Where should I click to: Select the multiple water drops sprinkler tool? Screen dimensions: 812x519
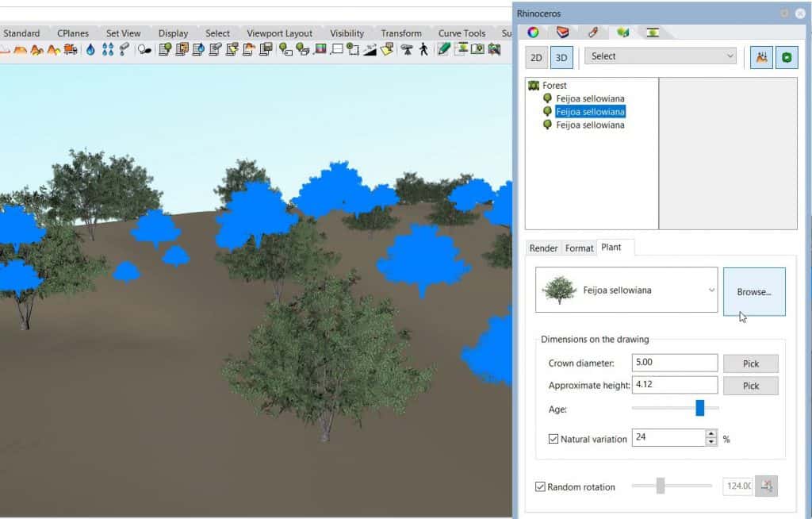(x=108, y=49)
